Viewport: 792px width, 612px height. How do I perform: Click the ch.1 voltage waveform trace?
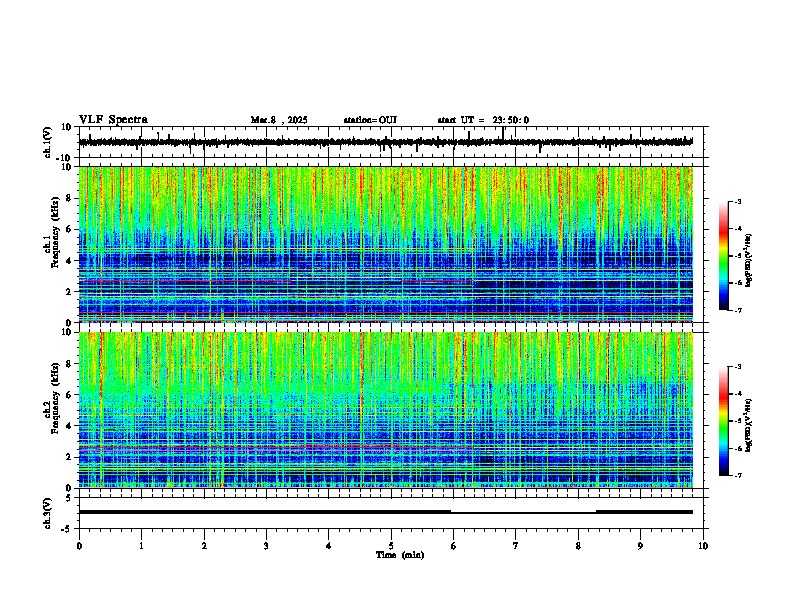386,142
